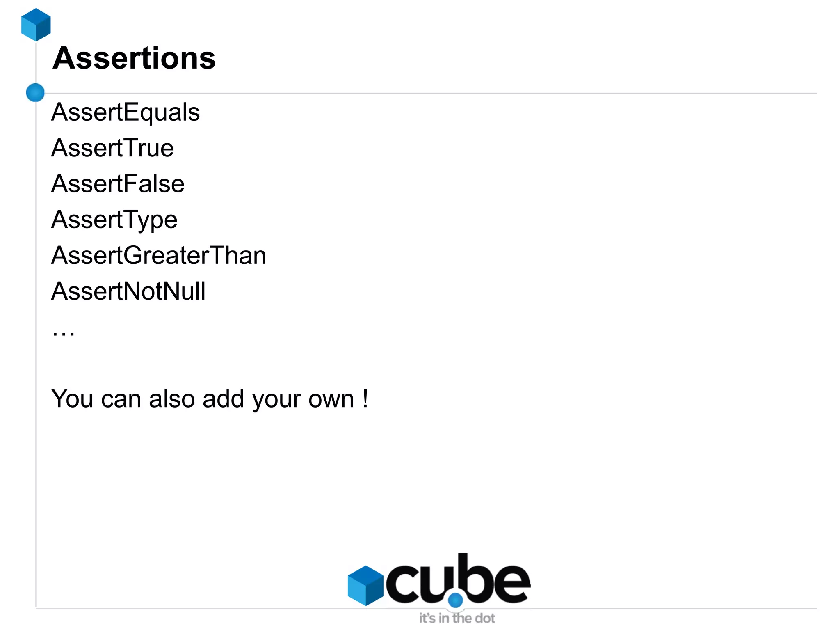Click the AssertType list entry
Image resolution: width=840 pixels, height=630 pixels.
coord(114,220)
